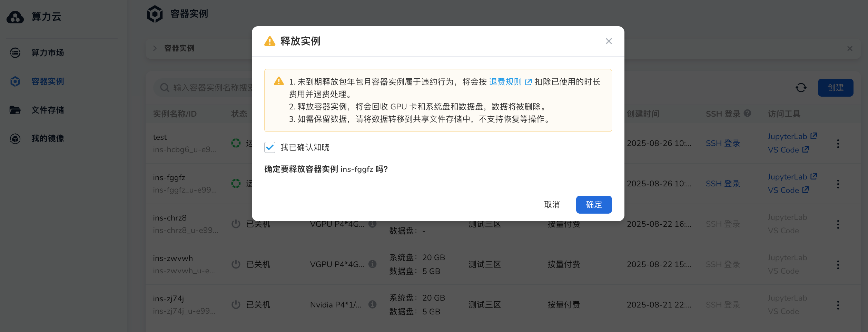The width and height of the screenshot is (868, 332).
Task: Click info icon beside Nvidia P4*1
Action: (372, 304)
